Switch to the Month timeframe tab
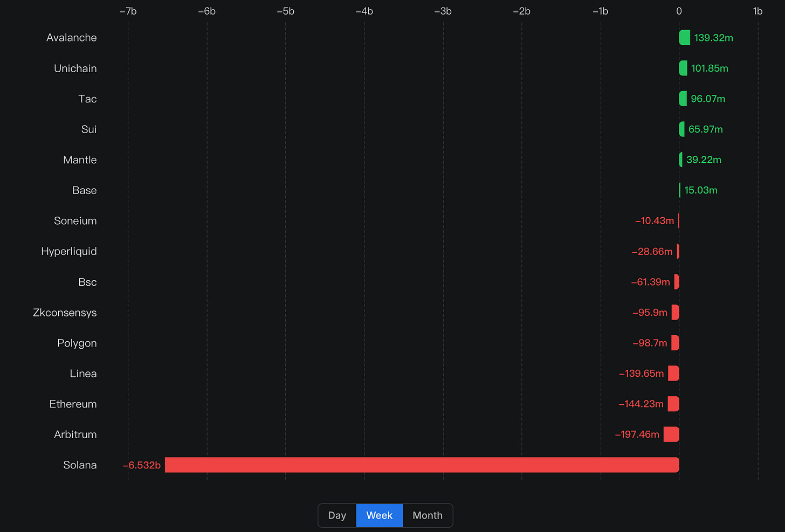This screenshot has width=785, height=532. [x=428, y=515]
